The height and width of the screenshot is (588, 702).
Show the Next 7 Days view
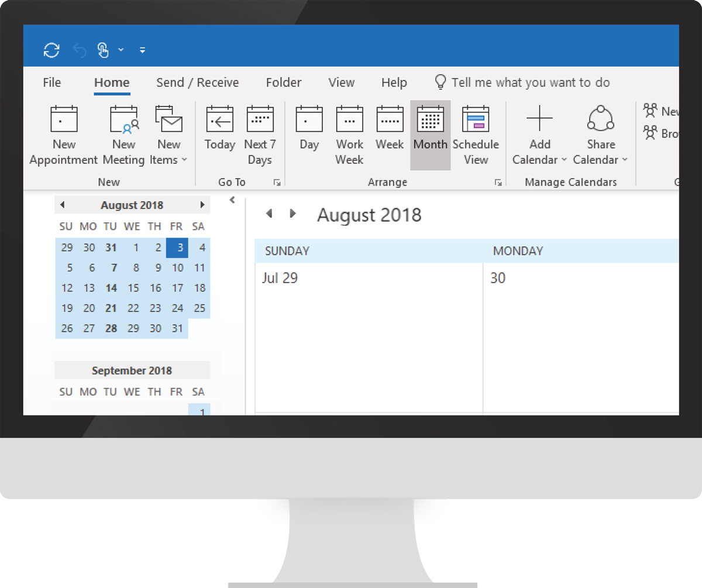(x=260, y=119)
